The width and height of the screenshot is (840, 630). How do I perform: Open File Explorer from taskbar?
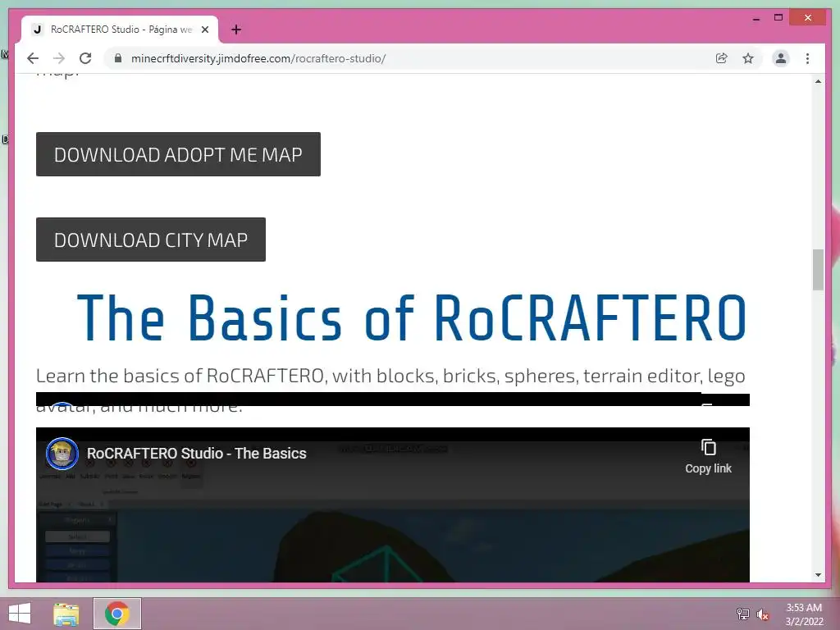tap(66, 614)
